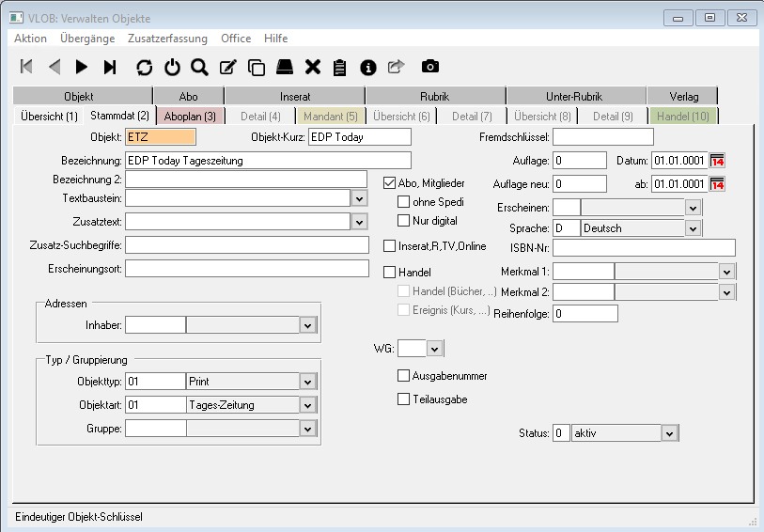Expand the Sprache dropdown
764x532 pixels.
(694, 228)
